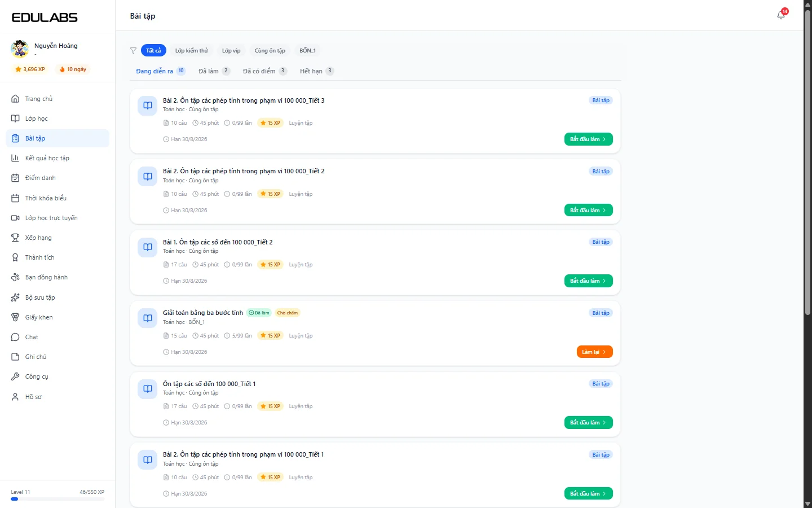Image resolution: width=812 pixels, height=508 pixels.
Task: Click the Lớp học trực tuyến video icon
Action: click(15, 218)
